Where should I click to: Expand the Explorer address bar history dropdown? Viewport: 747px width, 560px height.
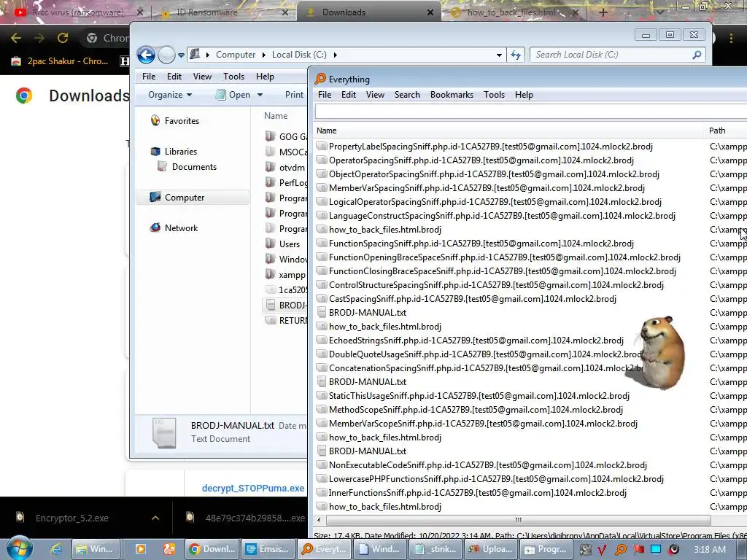499,55
